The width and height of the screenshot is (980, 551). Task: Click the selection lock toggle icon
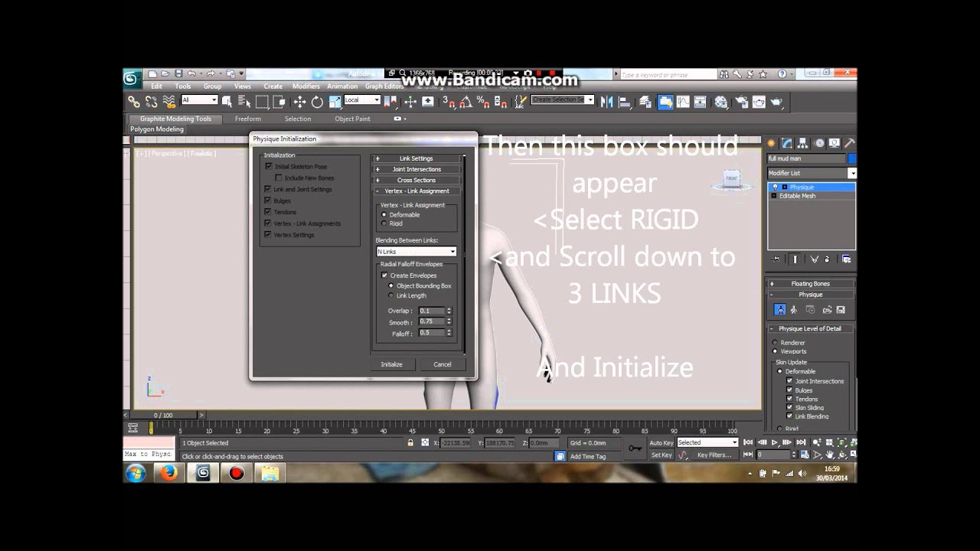coord(410,442)
